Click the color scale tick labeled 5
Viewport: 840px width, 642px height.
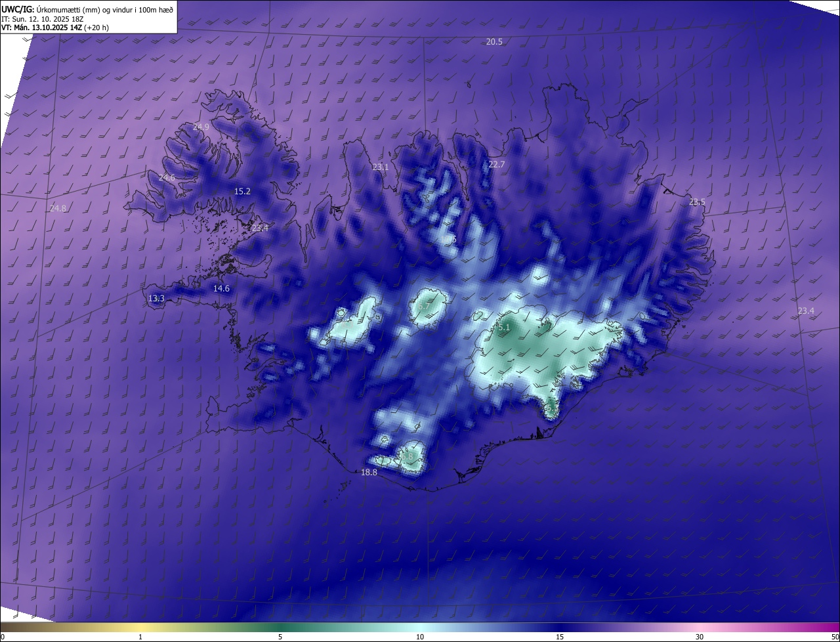(x=280, y=637)
